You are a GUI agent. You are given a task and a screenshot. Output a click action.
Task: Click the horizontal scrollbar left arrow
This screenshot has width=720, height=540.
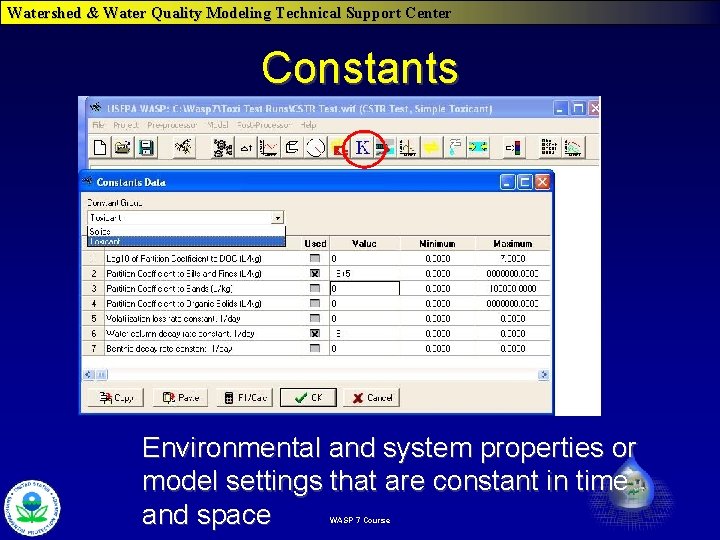(x=88, y=375)
